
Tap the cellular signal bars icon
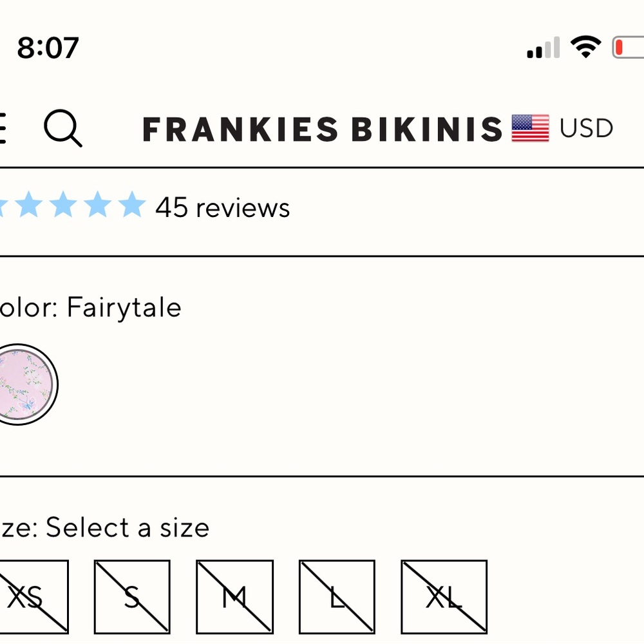click(x=544, y=48)
